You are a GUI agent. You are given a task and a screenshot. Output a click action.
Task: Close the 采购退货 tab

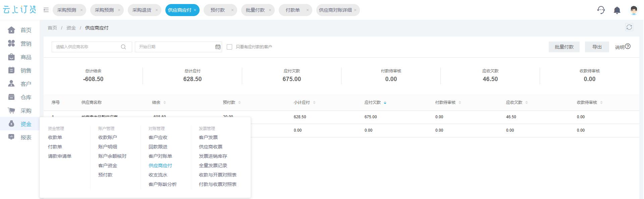(x=157, y=10)
